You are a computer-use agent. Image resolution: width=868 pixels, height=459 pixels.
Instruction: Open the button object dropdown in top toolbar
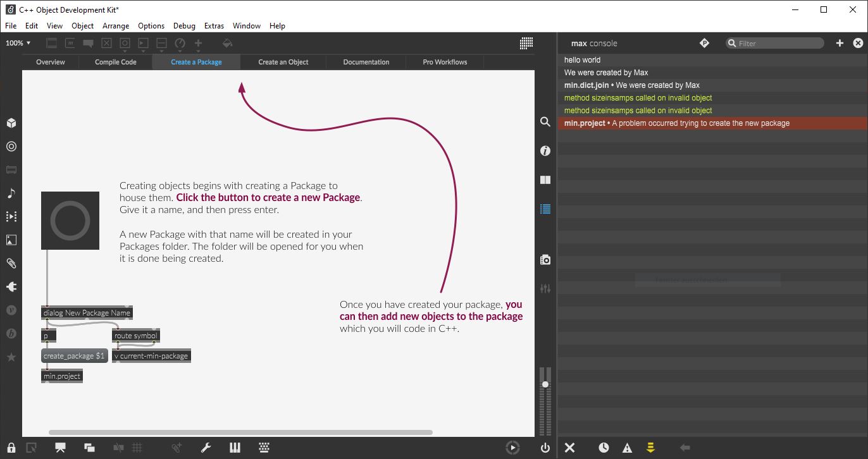point(125,43)
